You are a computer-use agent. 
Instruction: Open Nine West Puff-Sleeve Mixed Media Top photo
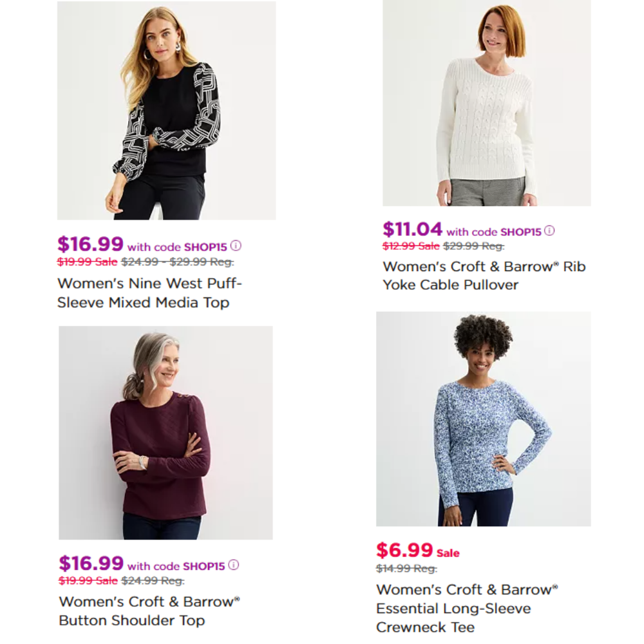point(166,111)
